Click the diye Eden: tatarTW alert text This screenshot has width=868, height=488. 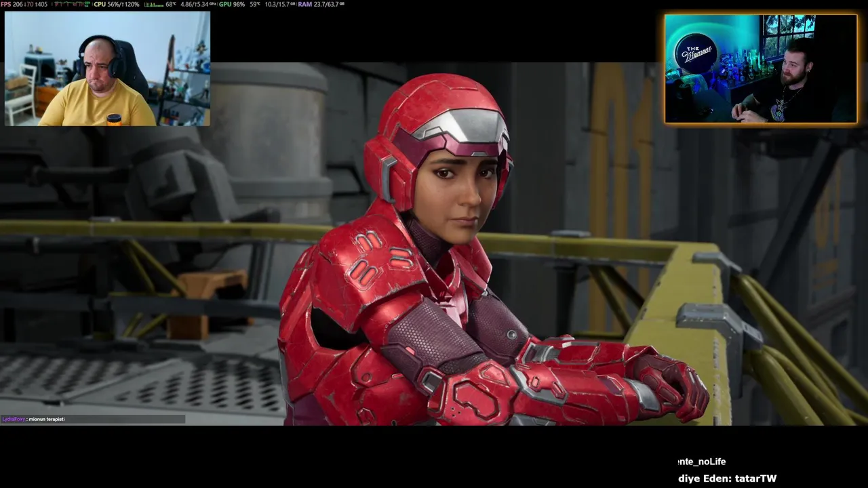727,479
